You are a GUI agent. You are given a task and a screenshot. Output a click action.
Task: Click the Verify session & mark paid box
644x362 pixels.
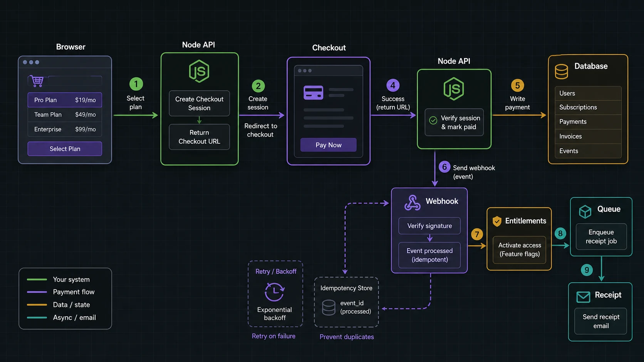(454, 122)
